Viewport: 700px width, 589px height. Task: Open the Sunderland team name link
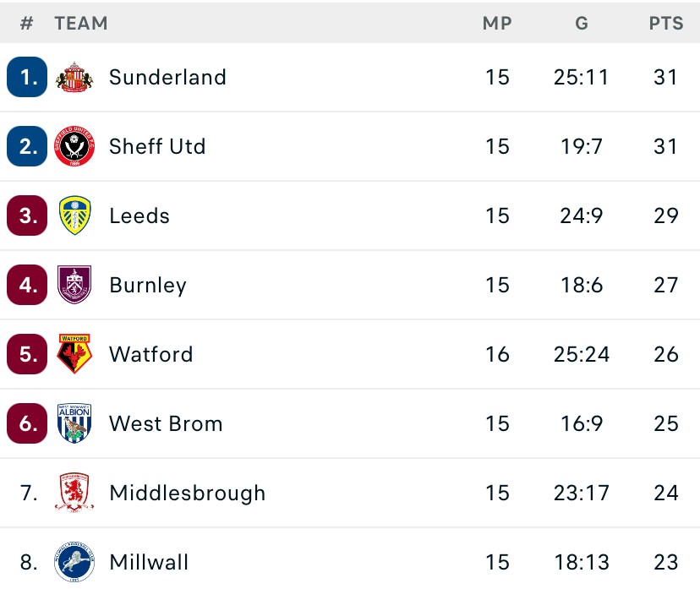(x=167, y=78)
